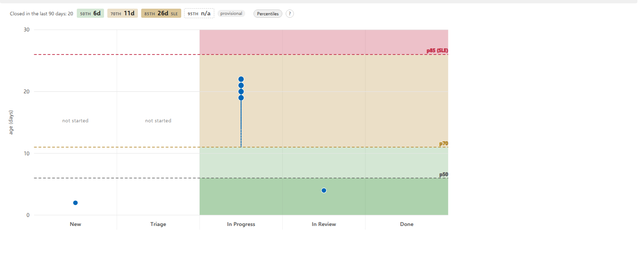Select the 70th percentile 11d chip
644x271 pixels.
123,13
